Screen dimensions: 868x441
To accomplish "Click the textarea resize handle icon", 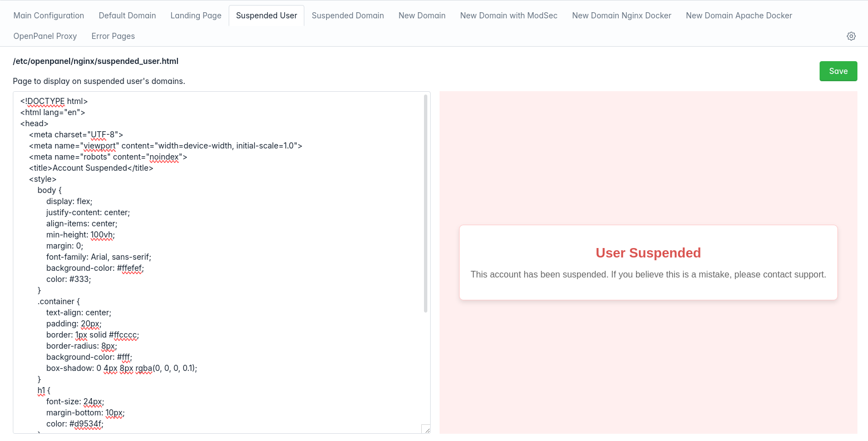I will pyautogui.click(x=426, y=429).
